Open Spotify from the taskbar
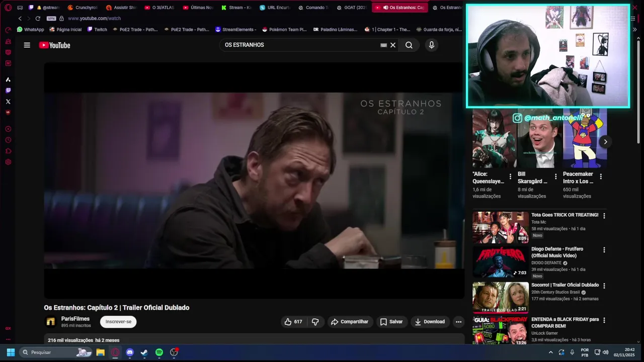The height and width of the screenshot is (362, 644). 159,352
